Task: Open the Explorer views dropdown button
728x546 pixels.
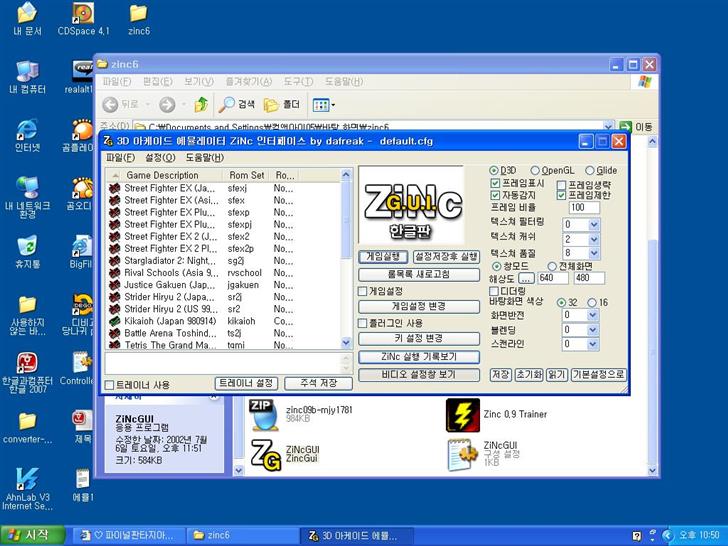Action: [x=324, y=105]
